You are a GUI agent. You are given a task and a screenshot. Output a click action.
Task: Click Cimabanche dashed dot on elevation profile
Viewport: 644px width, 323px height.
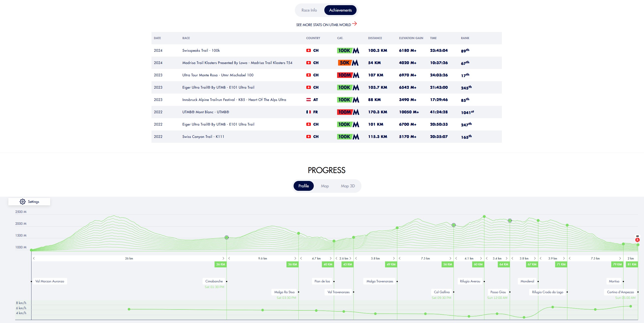[226, 237]
